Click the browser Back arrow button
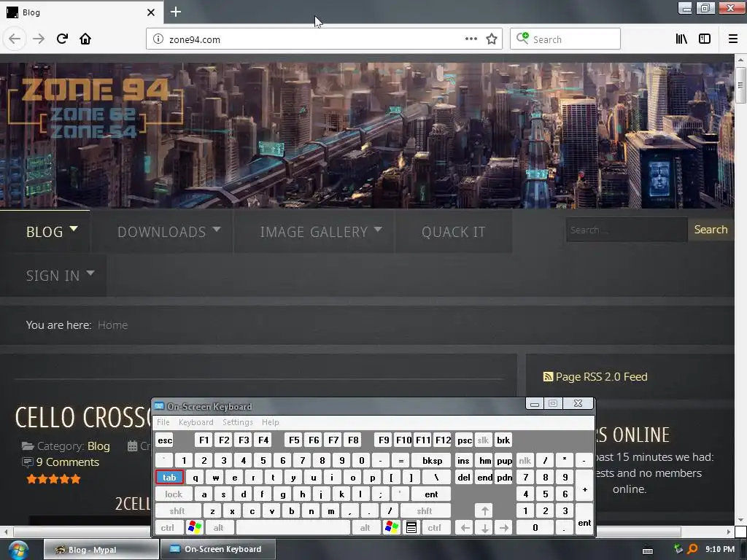 15,39
